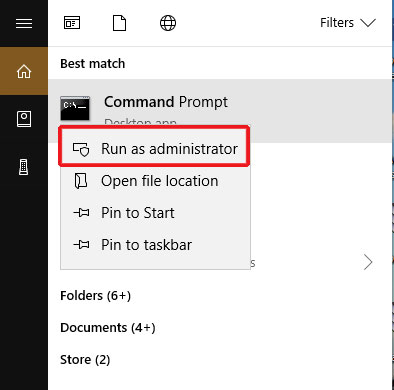Show Documents (4+) results
The width and height of the screenshot is (394, 390).
108,328
